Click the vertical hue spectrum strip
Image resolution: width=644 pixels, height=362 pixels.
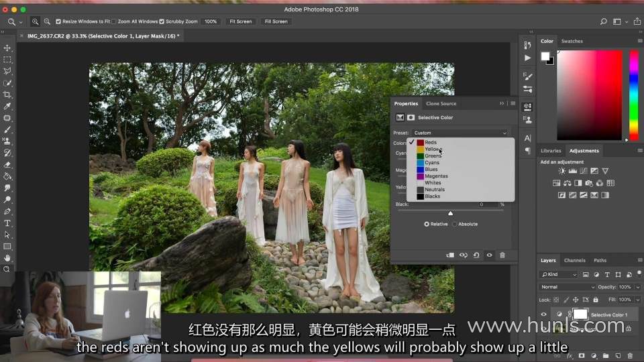point(633,95)
